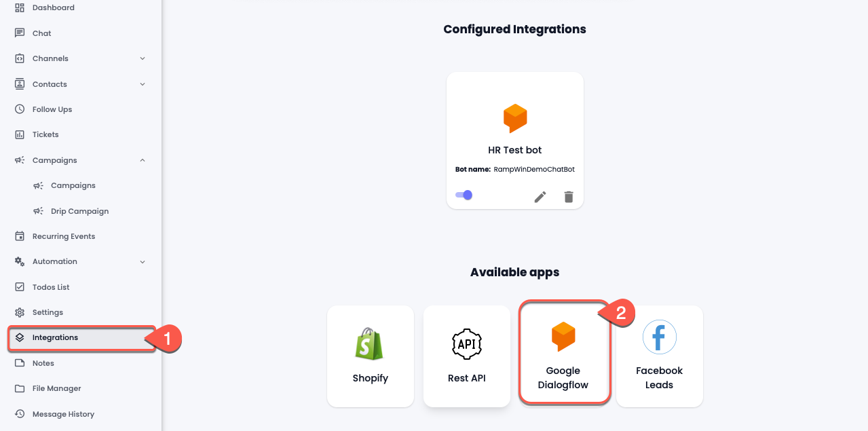
Task: Delete HR Test bot using the trash icon
Action: point(569,197)
